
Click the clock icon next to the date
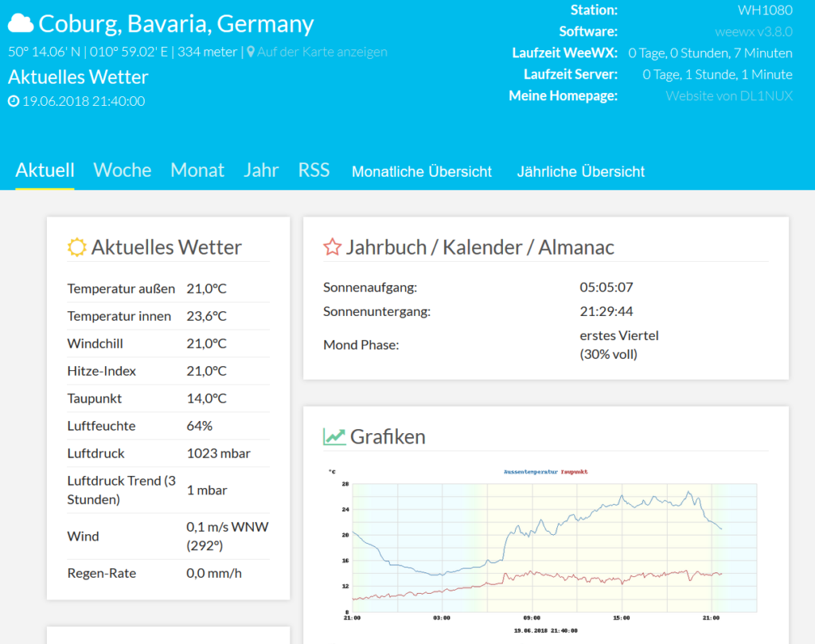coord(13,101)
